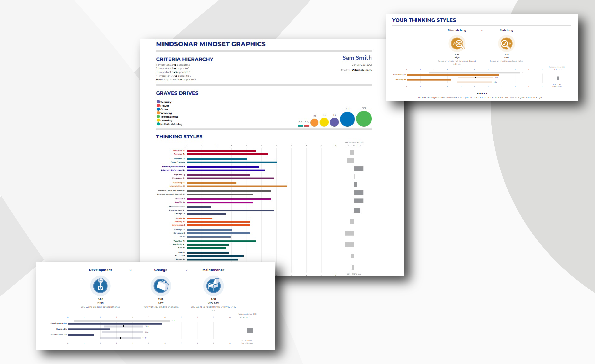Click the Development Dv label in main Thinking Styles chart
595x364 pixels.
[x=177, y=210]
